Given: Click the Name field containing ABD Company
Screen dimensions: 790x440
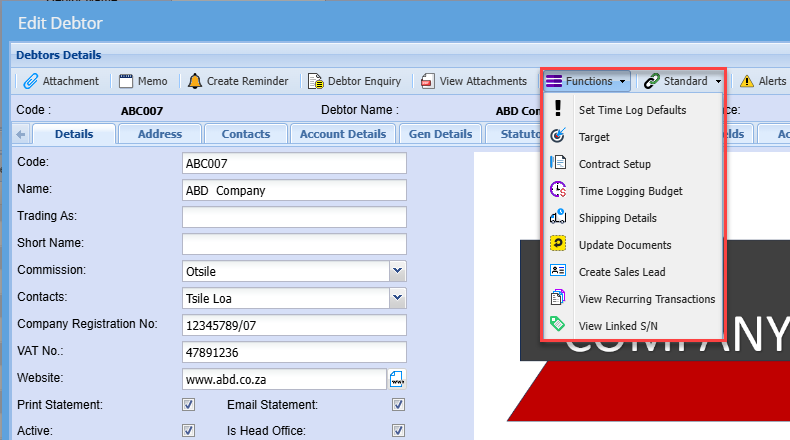Looking at the screenshot, I should click(x=294, y=191).
